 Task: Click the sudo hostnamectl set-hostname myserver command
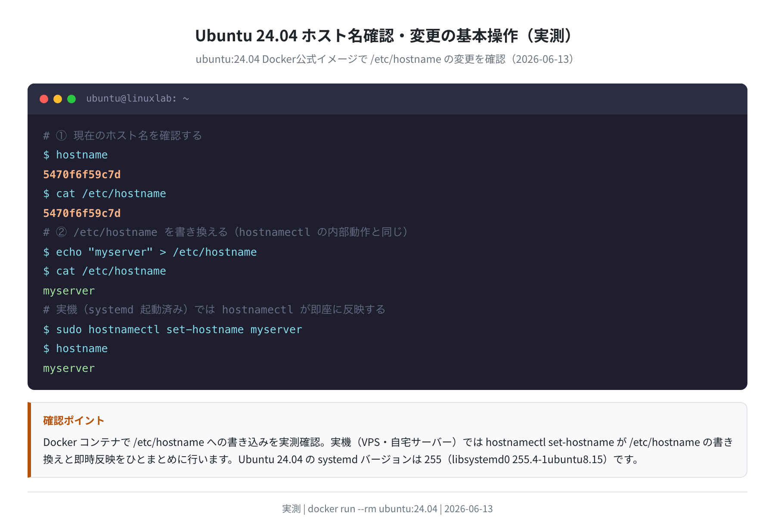tap(173, 330)
